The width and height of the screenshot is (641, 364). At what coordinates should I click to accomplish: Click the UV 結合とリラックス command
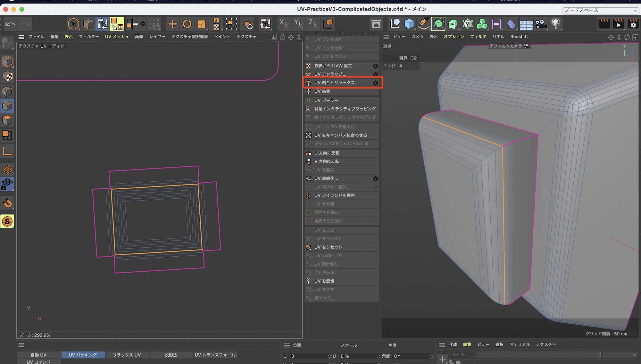click(336, 83)
